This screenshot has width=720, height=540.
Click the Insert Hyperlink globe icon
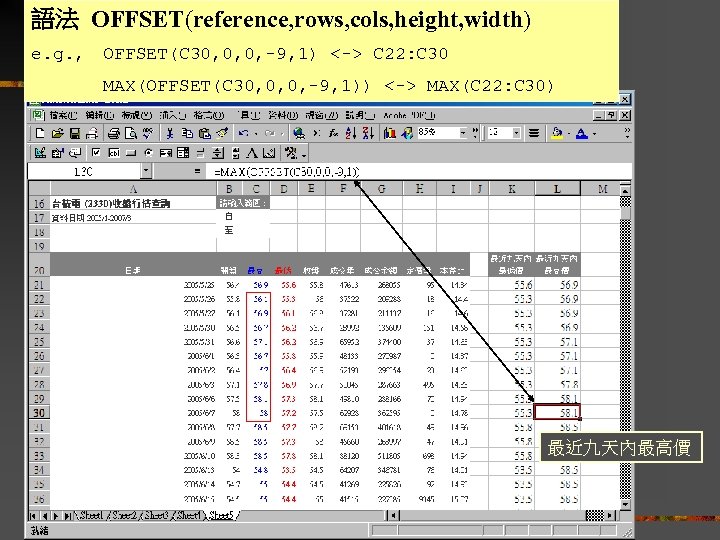[x=299, y=133]
